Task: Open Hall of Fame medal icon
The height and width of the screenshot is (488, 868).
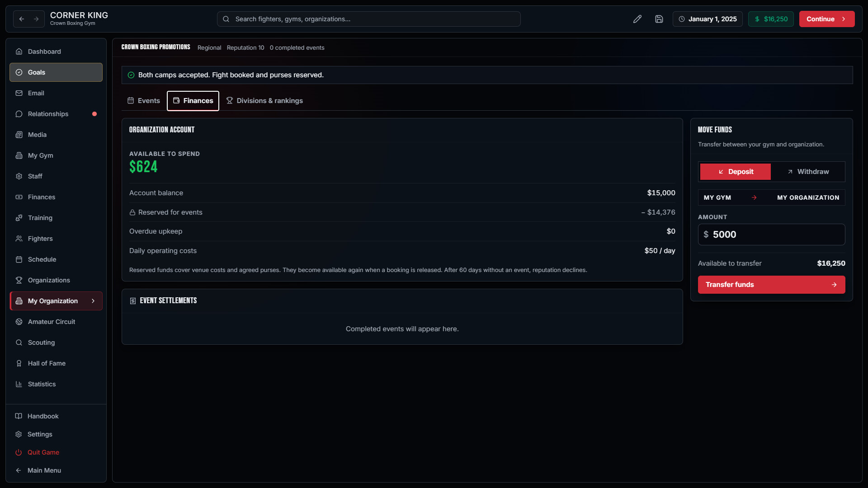Action: 19,363
